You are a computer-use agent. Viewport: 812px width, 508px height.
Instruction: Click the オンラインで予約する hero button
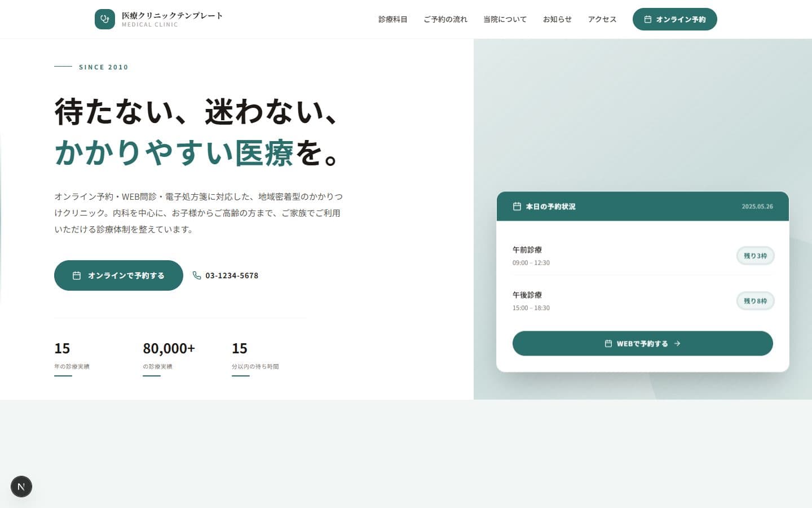click(x=118, y=275)
